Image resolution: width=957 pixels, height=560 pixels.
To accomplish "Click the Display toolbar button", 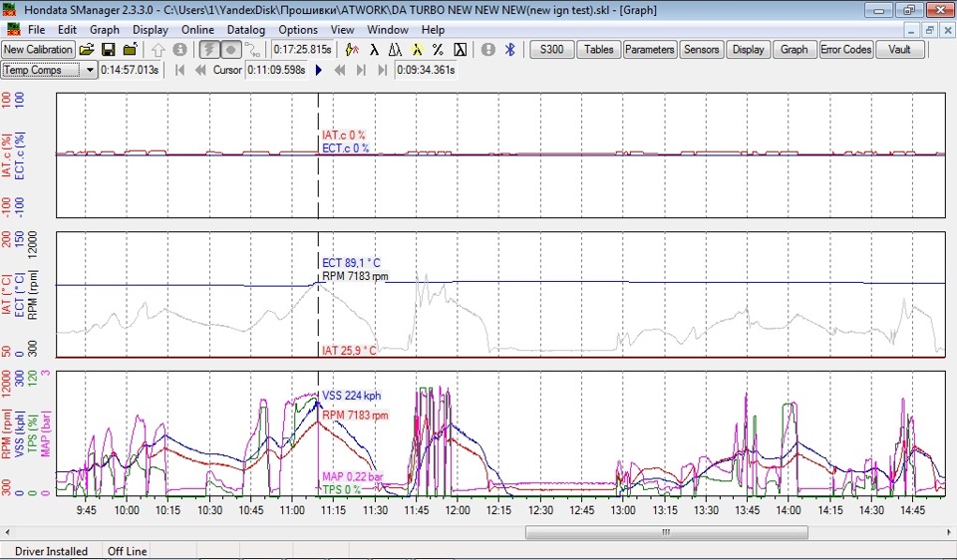I will click(x=749, y=50).
